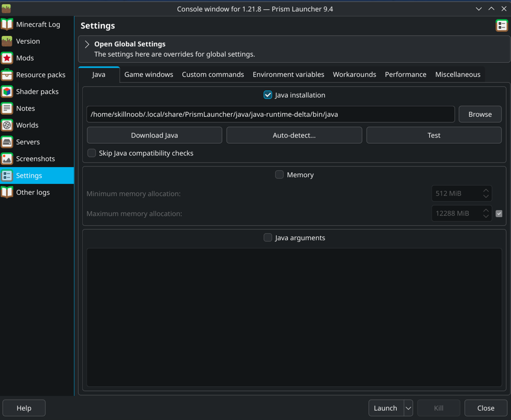The height and width of the screenshot is (420, 511).
Task: Minimize the console window
Action: 479,9
